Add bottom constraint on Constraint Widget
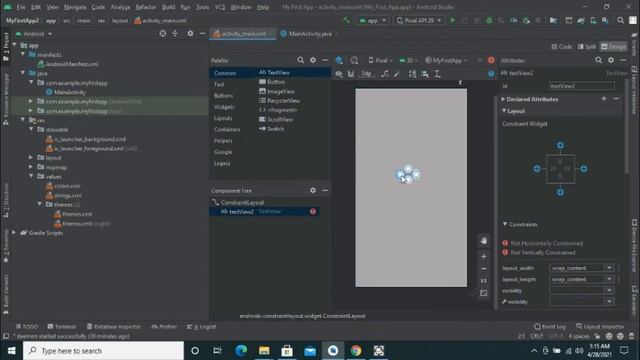 560,192
